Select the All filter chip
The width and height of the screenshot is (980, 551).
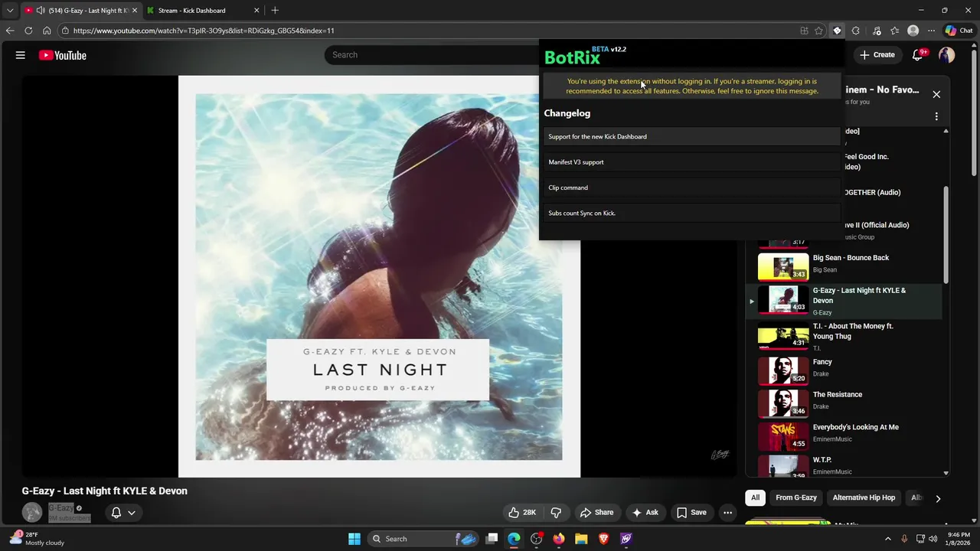[x=755, y=497]
